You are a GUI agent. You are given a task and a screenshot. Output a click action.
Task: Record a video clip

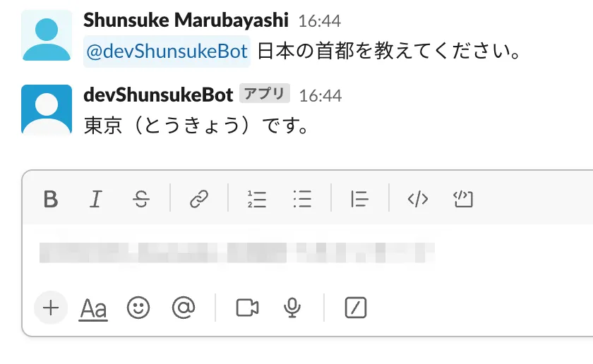point(247,308)
